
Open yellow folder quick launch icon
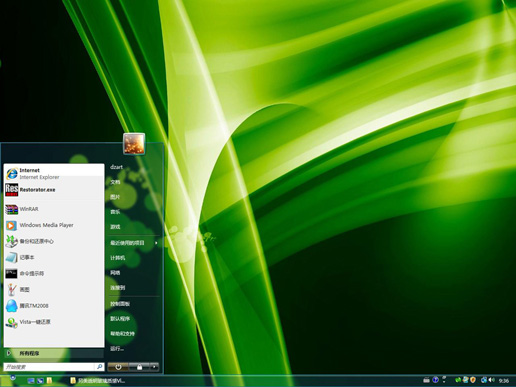click(49, 381)
